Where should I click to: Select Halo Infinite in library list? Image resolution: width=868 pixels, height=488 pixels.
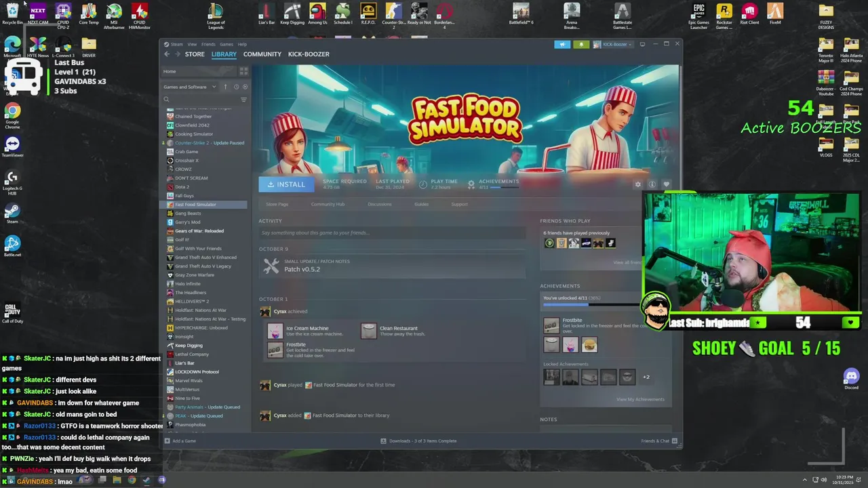[188, 283]
